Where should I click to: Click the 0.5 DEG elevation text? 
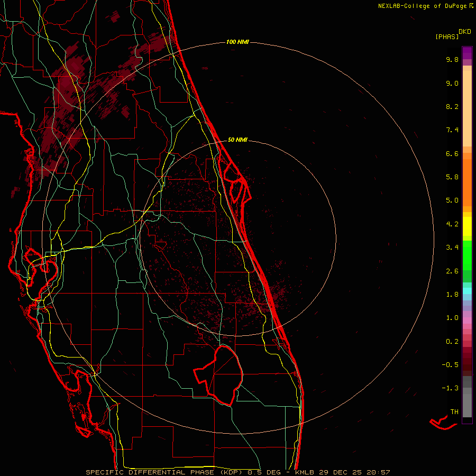pos(264,472)
